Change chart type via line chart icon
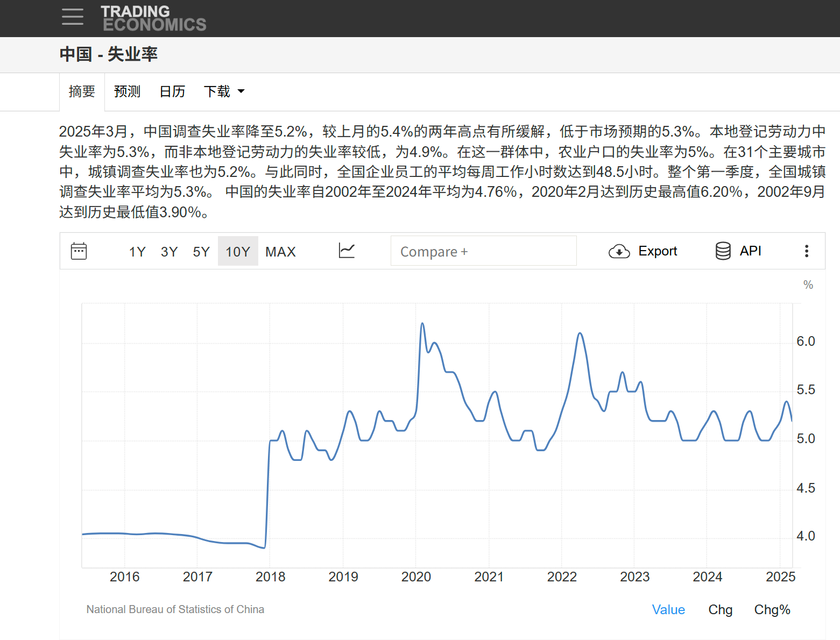840x640 pixels. tap(347, 251)
